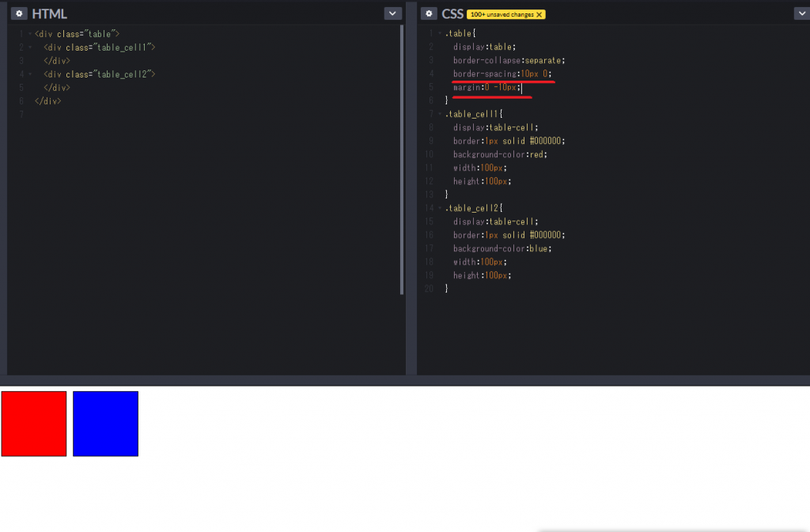Click 'background-color:red;' line
This screenshot has height=532, width=810.
tap(500, 154)
